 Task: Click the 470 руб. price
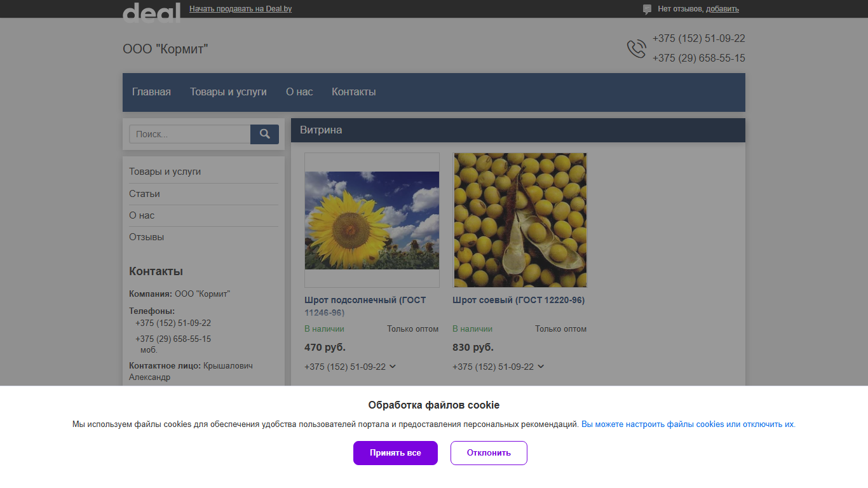325,348
